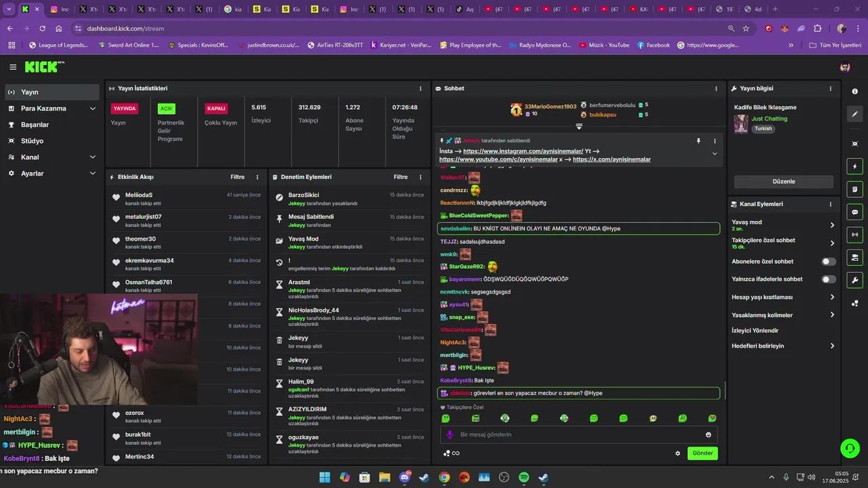868x488 pixels.
Task: Open Filtre in Etkinlik Akışı panel
Action: click(237, 177)
